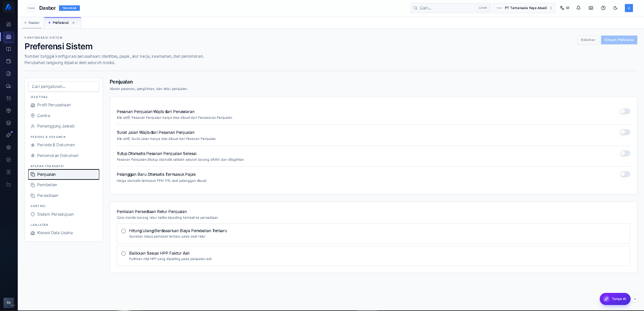Switch to the Dasbor tab
The width and height of the screenshot is (644, 311).
pyautogui.click(x=32, y=23)
